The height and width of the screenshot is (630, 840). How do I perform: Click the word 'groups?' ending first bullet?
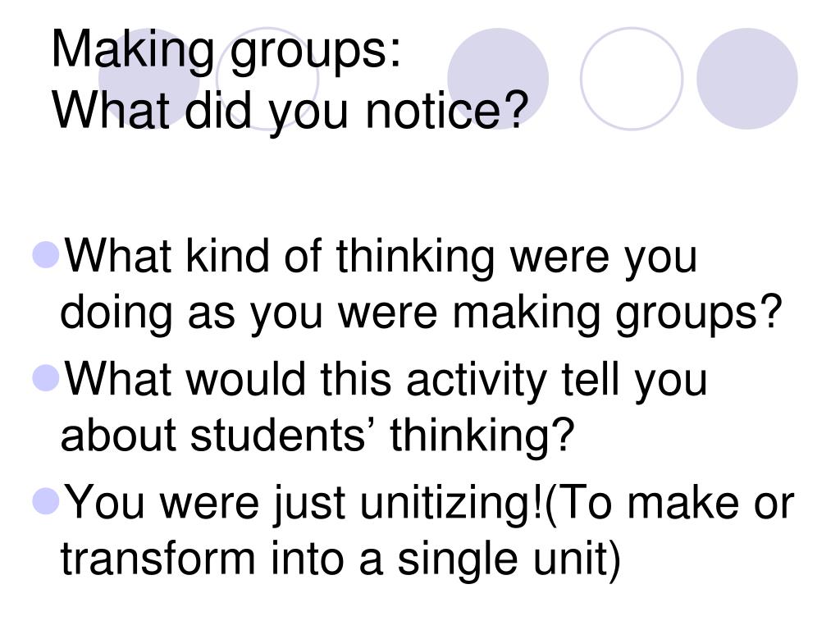click(699, 315)
